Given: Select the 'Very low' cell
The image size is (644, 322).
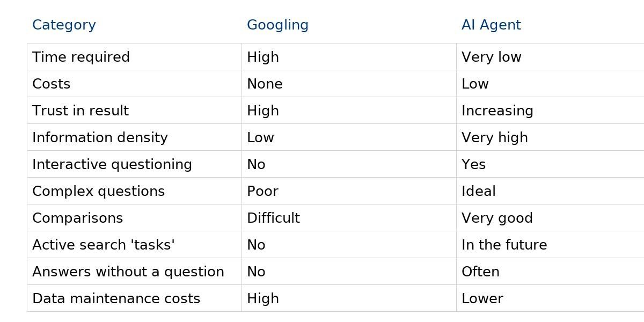Looking at the screenshot, I should (491, 57).
